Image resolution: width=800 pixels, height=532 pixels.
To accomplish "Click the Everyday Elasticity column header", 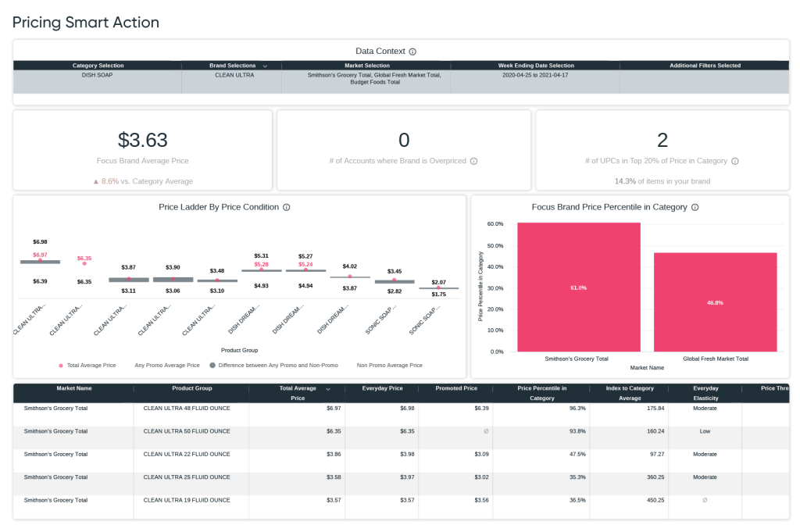I will [x=705, y=393].
